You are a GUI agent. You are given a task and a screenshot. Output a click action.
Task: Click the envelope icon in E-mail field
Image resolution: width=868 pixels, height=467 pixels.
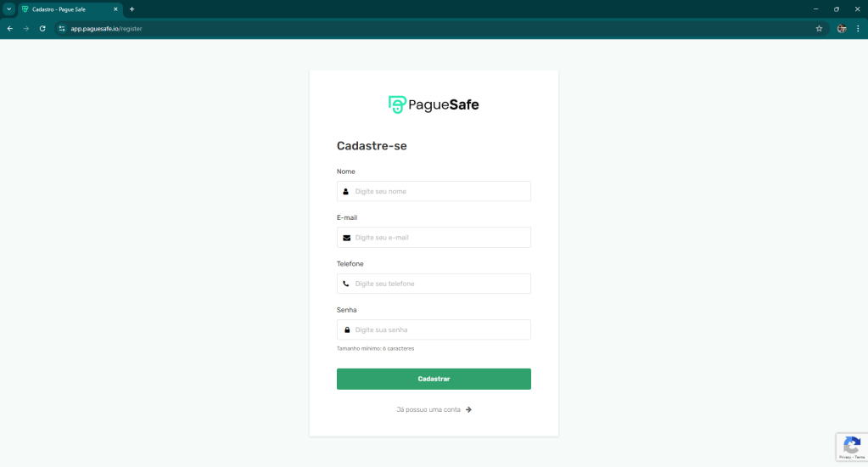coord(346,238)
